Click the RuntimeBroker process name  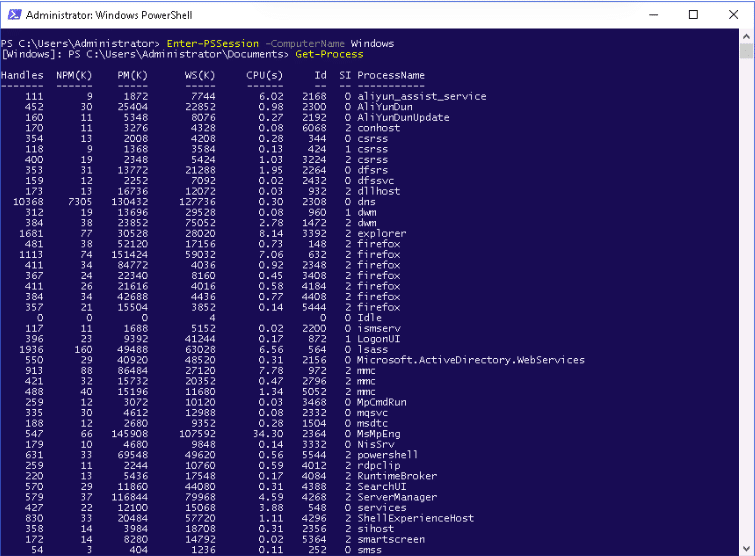click(397, 476)
